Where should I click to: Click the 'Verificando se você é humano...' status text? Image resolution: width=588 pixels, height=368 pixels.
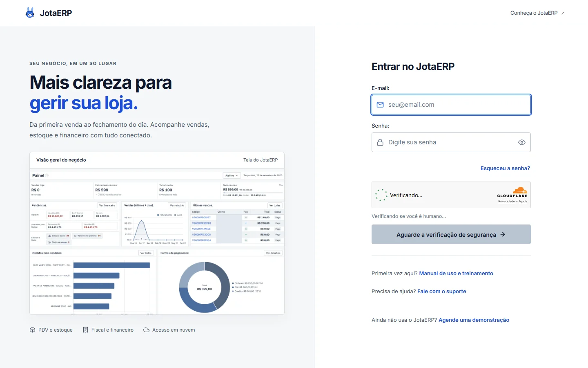tap(409, 216)
